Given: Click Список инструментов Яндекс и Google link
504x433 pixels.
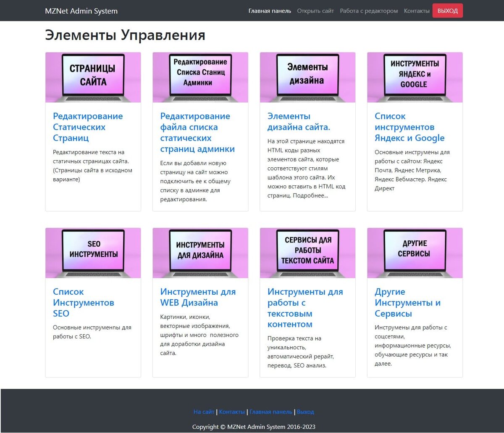Looking at the screenshot, I should point(409,127).
